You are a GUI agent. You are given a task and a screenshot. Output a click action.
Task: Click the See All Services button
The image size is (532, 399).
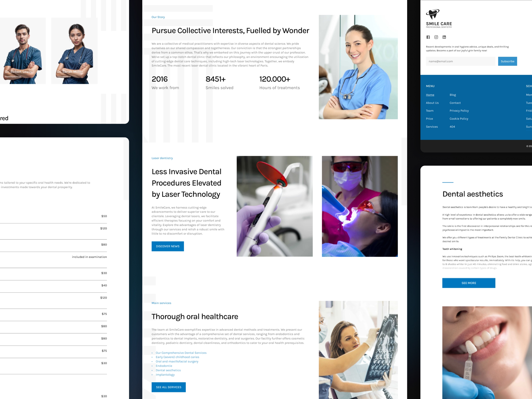[169, 386]
